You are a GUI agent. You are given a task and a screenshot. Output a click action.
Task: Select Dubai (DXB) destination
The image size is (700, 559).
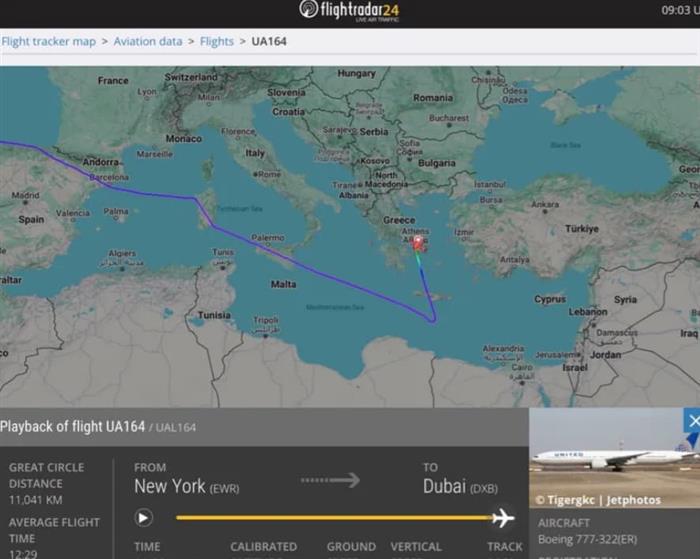click(x=460, y=486)
